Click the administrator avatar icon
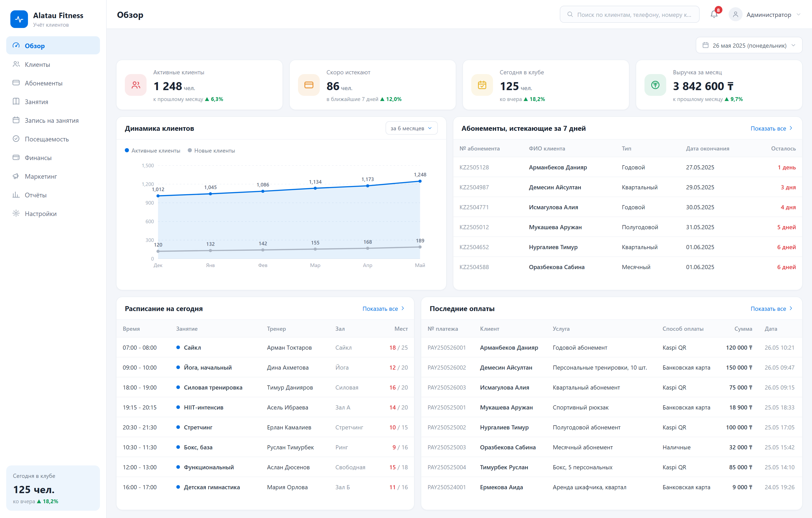This screenshot has height=518, width=812. [x=735, y=15]
